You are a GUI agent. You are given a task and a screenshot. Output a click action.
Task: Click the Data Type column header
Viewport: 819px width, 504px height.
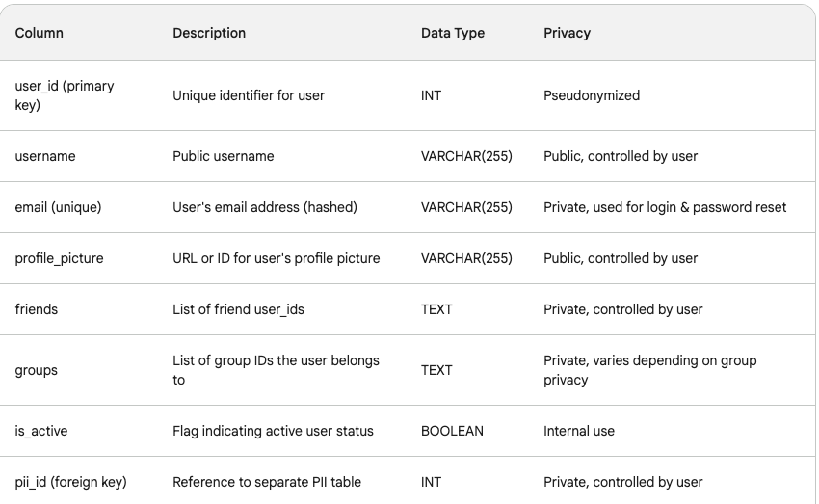point(453,33)
